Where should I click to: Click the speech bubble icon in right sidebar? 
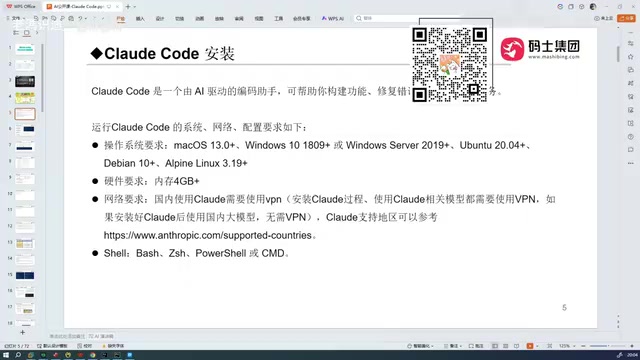click(x=631, y=150)
